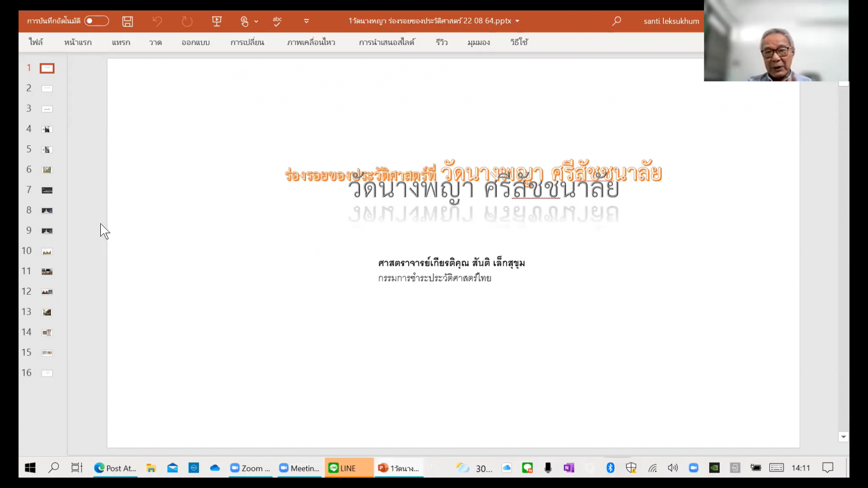
Task: Click the Redo arrow icon
Action: click(187, 21)
